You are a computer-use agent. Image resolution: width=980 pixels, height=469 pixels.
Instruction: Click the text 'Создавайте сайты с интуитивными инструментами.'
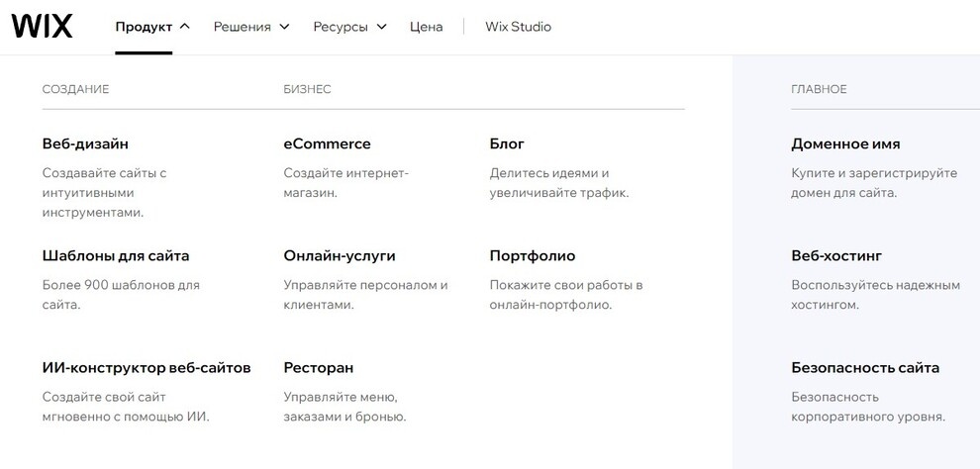[104, 192]
